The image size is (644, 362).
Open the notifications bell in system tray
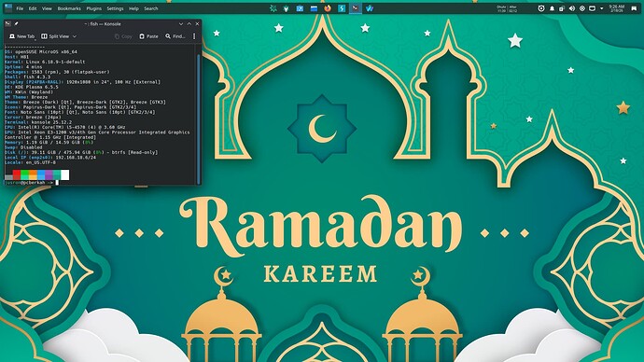tap(552, 8)
